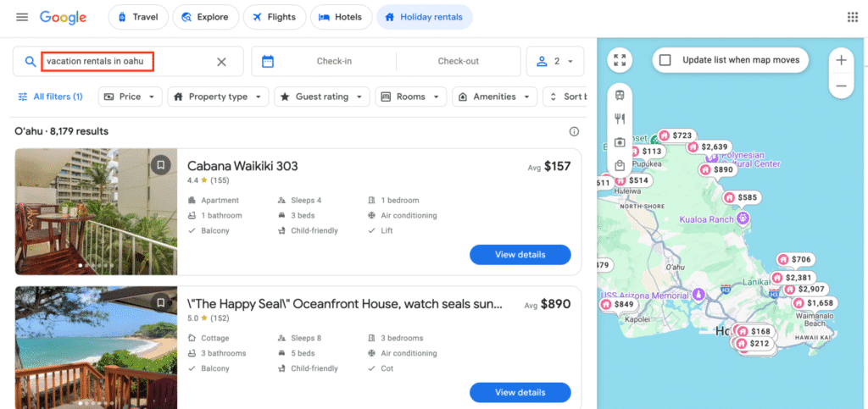Screen dimensions: 868x409
Task: Switch to the Travel tab
Action: coord(138,17)
